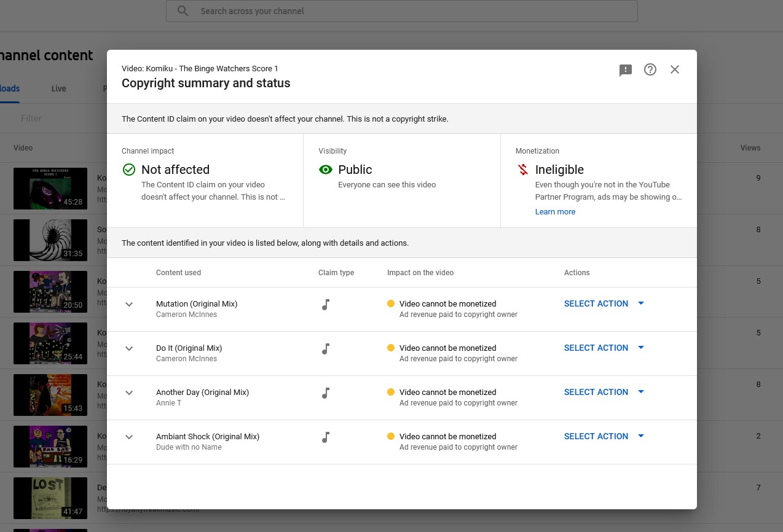The image size is (783, 532).
Task: Click the Claim type column header
Action: click(x=336, y=273)
